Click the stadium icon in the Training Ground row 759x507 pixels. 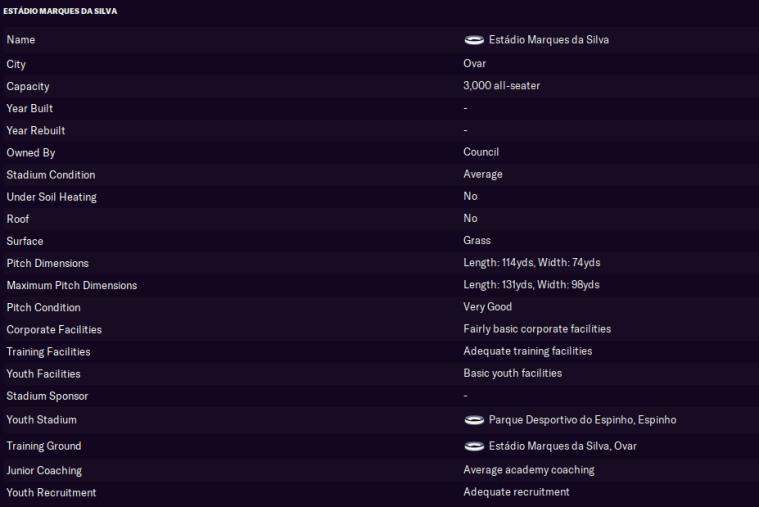(474, 446)
